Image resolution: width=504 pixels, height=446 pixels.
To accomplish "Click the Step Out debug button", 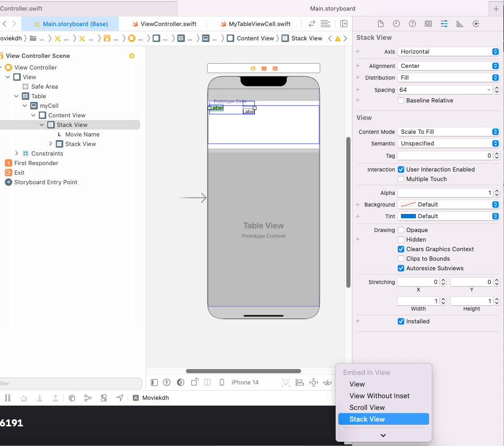I will point(55,398).
